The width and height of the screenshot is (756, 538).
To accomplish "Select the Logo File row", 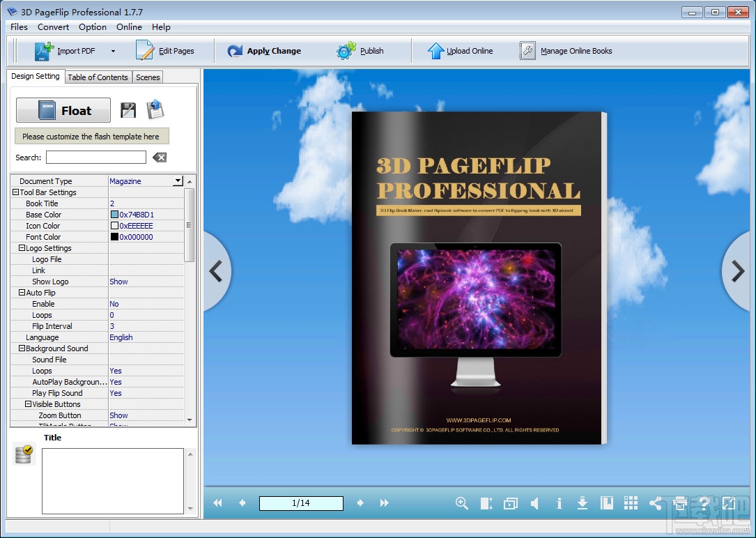I will (97, 259).
